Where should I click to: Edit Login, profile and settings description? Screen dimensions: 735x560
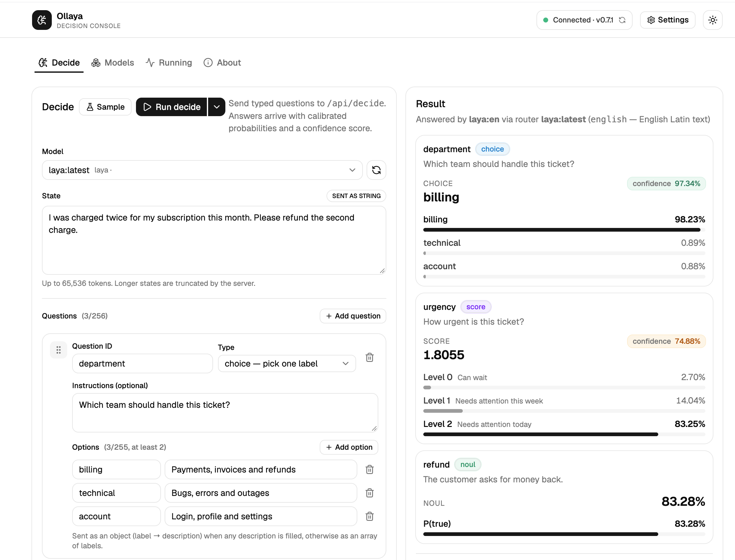[x=261, y=516]
